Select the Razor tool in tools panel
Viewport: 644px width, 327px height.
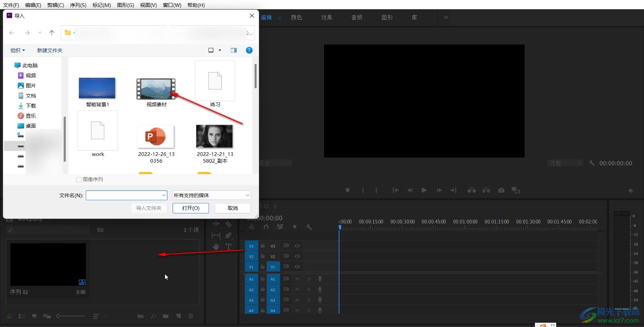(229, 224)
